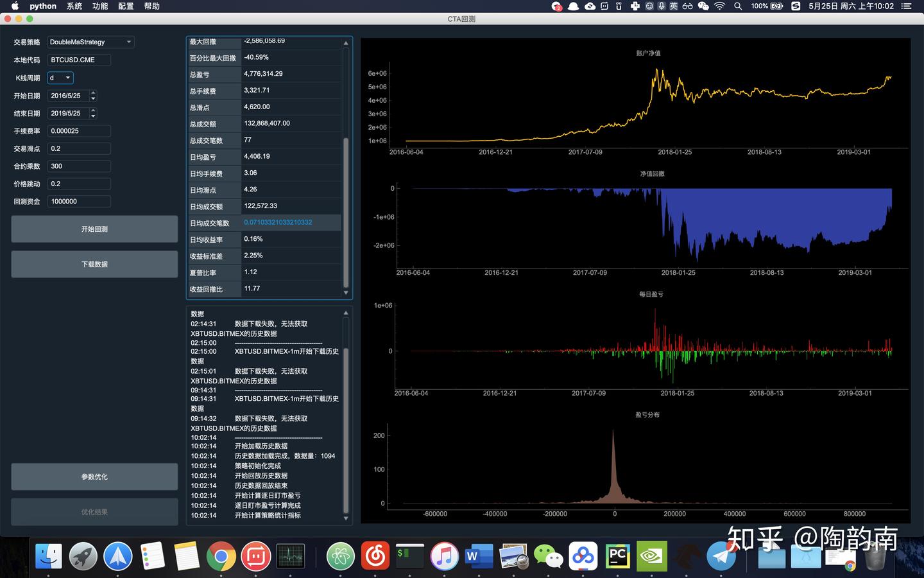The height and width of the screenshot is (578, 924).
Task: Open Terminal from the dock
Action: tap(410, 556)
